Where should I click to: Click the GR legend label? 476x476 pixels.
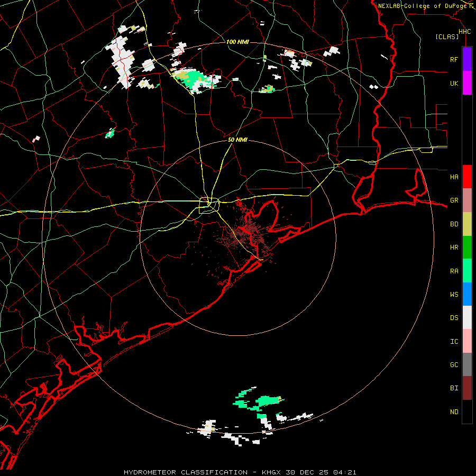point(454,200)
